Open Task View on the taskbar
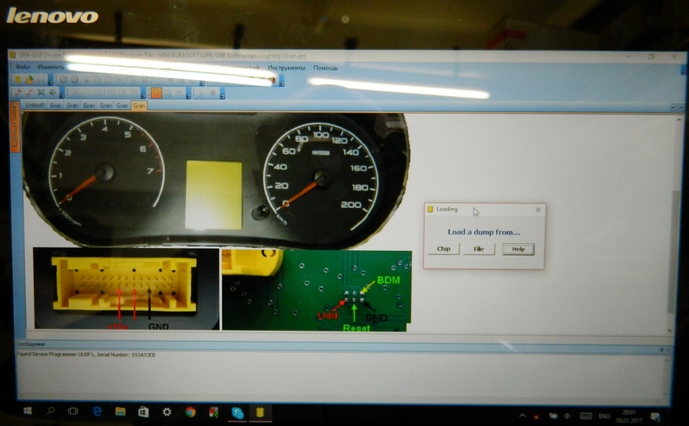The width and height of the screenshot is (689, 426). click(x=73, y=412)
